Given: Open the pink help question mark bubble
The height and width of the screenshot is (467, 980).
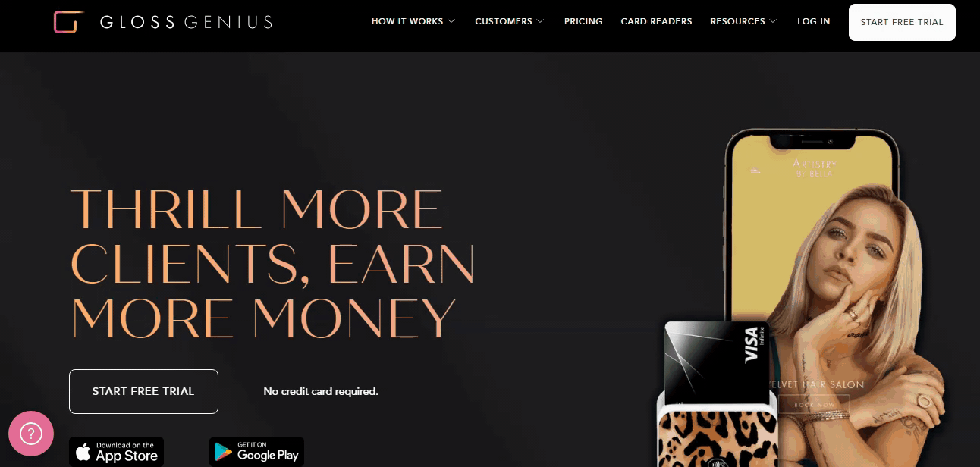Looking at the screenshot, I should (x=31, y=434).
